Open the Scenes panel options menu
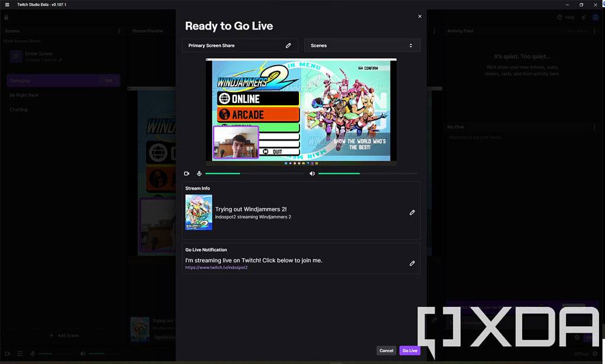 119,31
